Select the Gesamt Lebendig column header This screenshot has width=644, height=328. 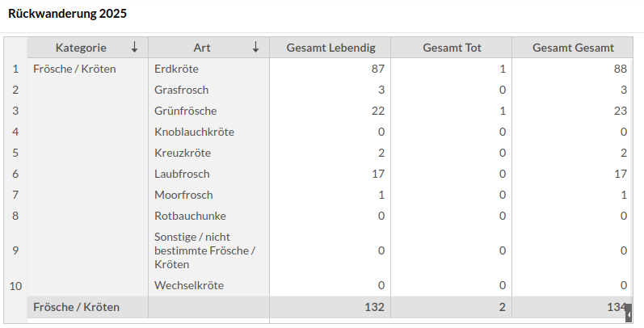click(330, 48)
